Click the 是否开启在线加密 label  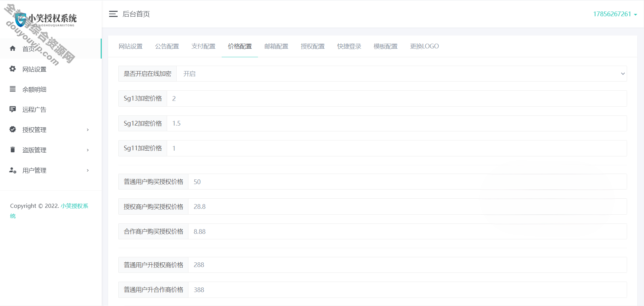coord(147,74)
